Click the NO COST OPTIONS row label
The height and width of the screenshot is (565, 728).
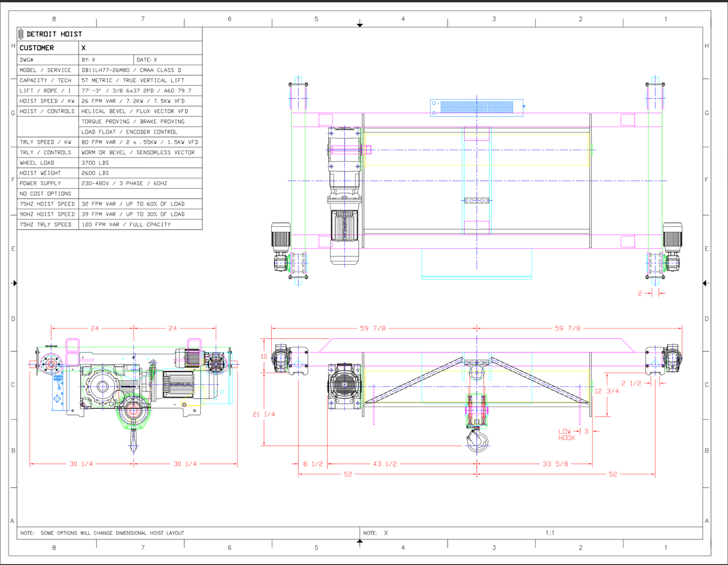click(x=45, y=194)
